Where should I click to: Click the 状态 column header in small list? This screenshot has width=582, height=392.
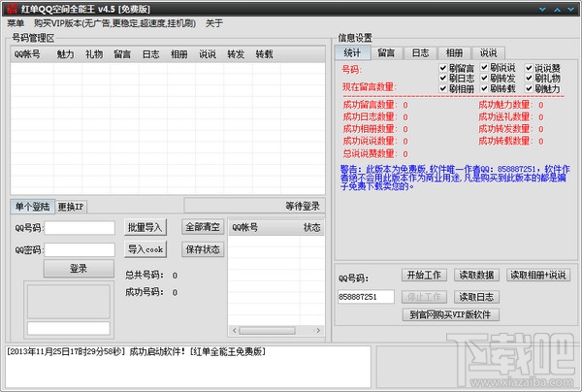click(x=311, y=228)
